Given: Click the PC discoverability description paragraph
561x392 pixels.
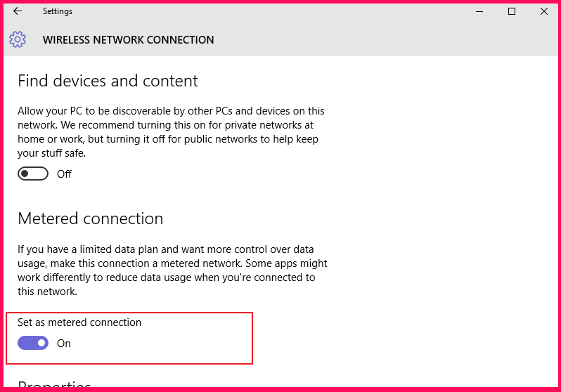Looking at the screenshot, I should pyautogui.click(x=171, y=132).
